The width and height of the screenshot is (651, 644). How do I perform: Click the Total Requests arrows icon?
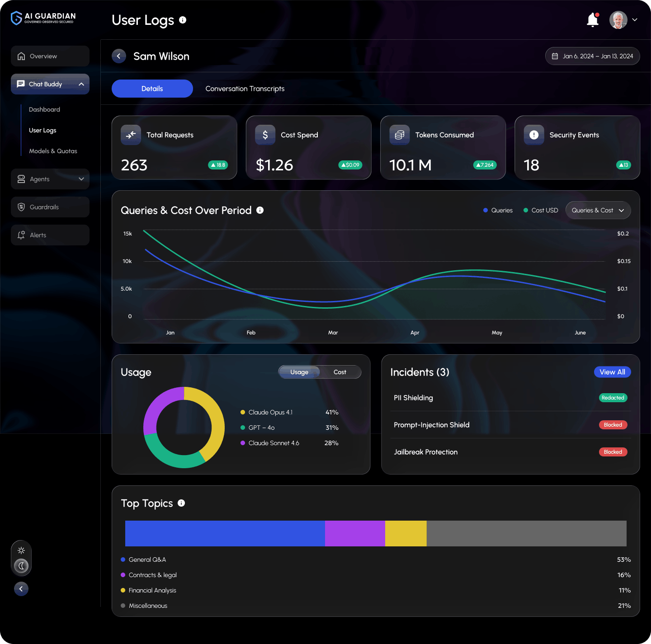(x=131, y=135)
